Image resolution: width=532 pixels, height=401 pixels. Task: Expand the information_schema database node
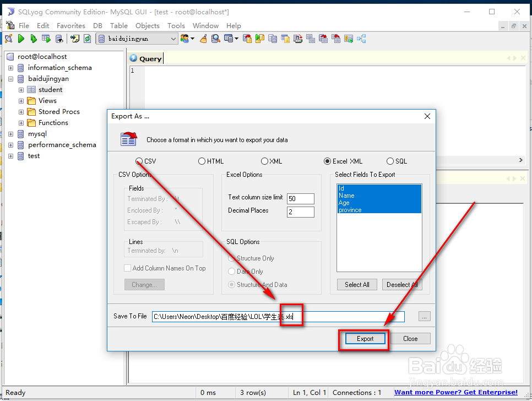pos(11,68)
